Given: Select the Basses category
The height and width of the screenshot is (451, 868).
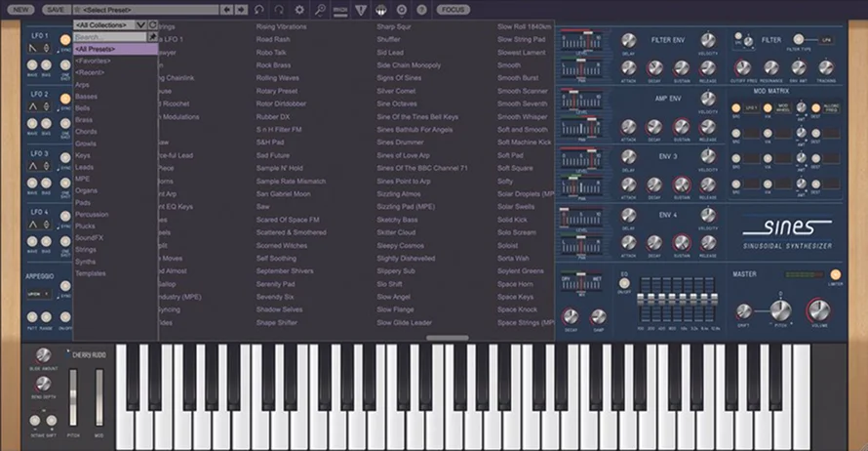Looking at the screenshot, I should tap(86, 96).
